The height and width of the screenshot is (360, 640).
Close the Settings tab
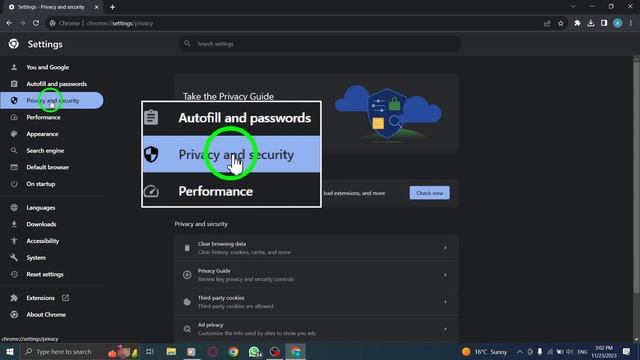[97, 7]
